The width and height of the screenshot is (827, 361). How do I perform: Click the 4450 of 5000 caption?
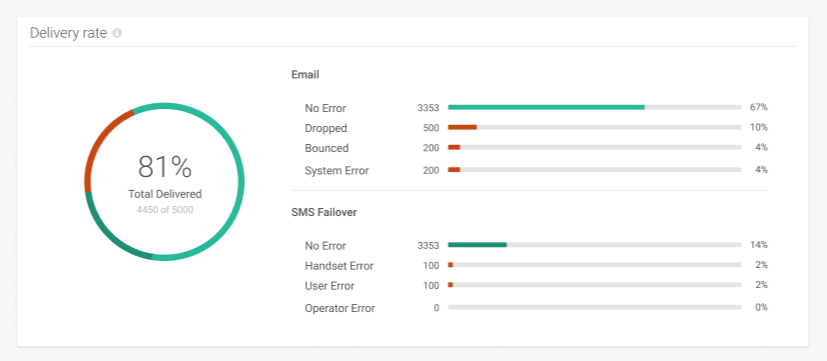click(x=165, y=210)
